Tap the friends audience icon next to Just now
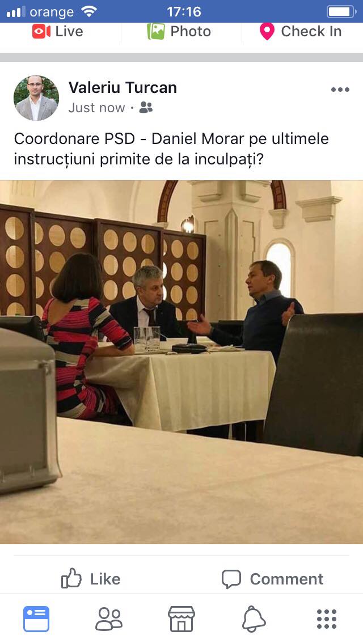The width and height of the screenshot is (363, 644). (146, 108)
